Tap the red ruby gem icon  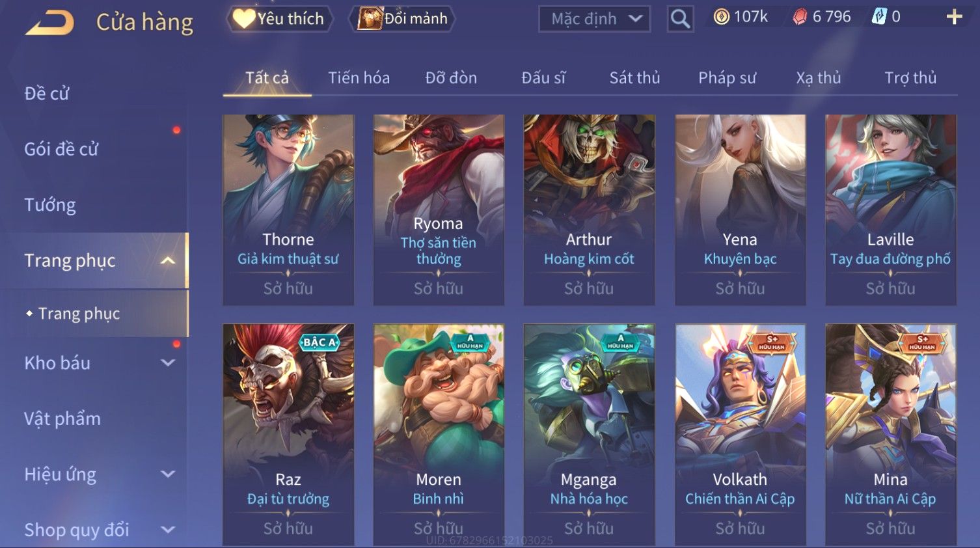(x=800, y=17)
